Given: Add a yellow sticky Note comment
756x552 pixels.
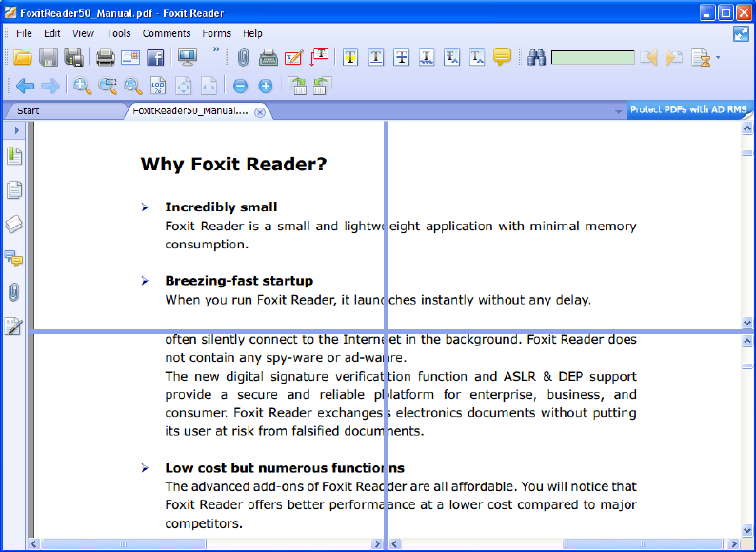Looking at the screenshot, I should 502,57.
